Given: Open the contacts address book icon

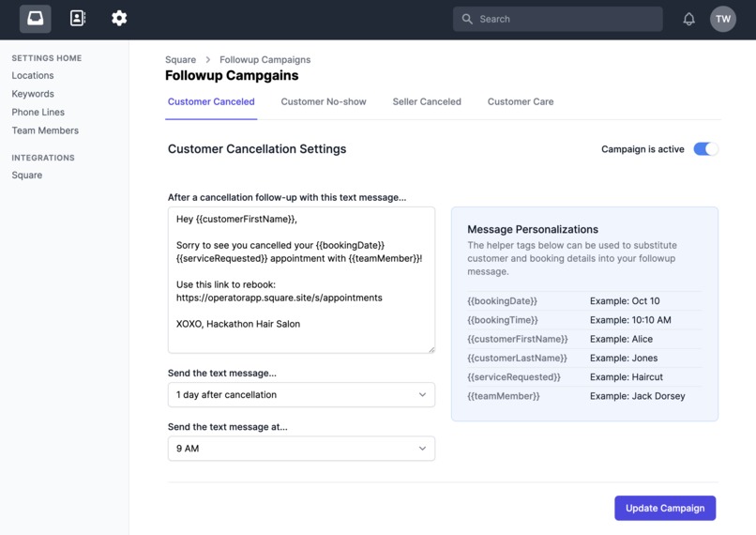Looking at the screenshot, I should pyautogui.click(x=78, y=19).
